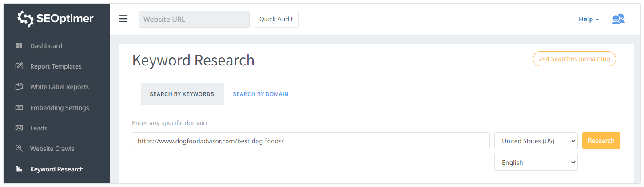The height and width of the screenshot is (187, 644).
Task: Click the Website URL input field
Action: pyautogui.click(x=194, y=19)
